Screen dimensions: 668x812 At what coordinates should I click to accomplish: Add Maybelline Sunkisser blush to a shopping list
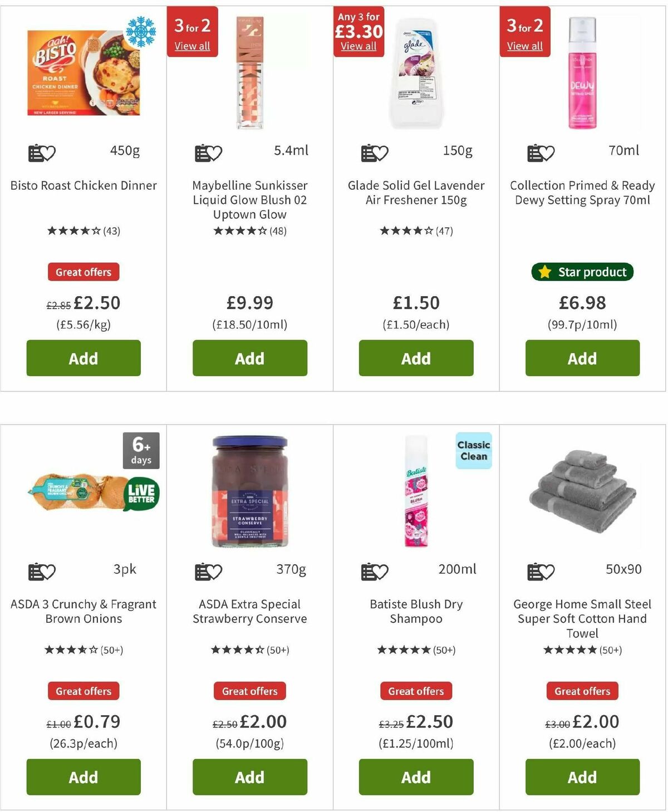pyautogui.click(x=203, y=150)
